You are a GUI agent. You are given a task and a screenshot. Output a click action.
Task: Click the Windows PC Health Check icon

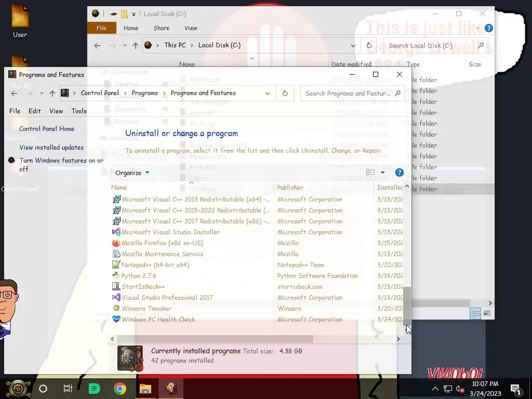tap(116, 319)
